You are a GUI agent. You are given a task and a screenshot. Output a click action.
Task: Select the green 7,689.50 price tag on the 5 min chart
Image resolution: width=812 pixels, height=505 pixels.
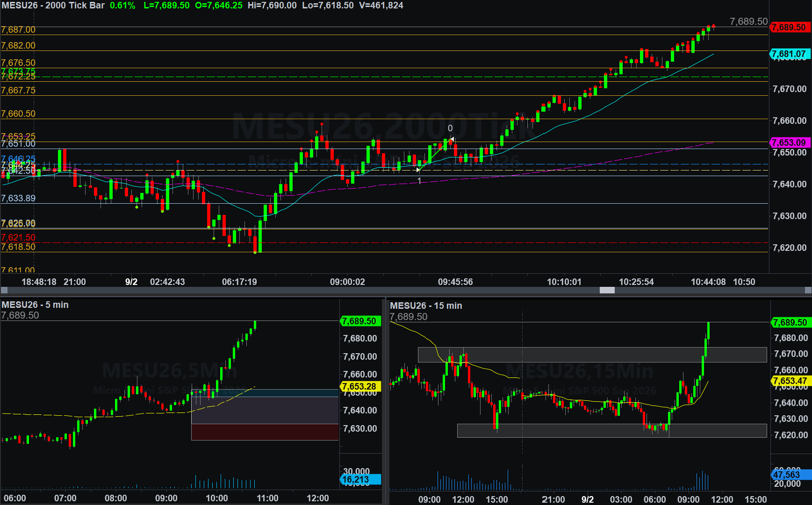coord(361,321)
